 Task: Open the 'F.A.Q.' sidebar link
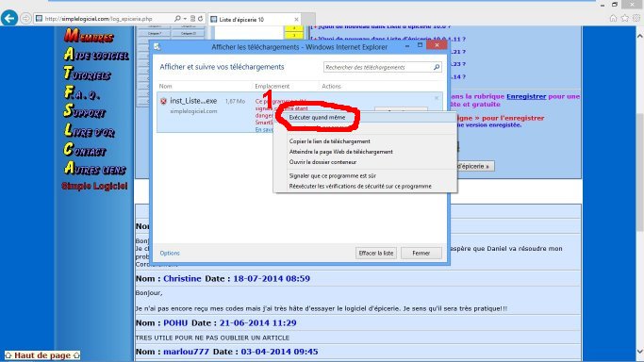(x=81, y=92)
